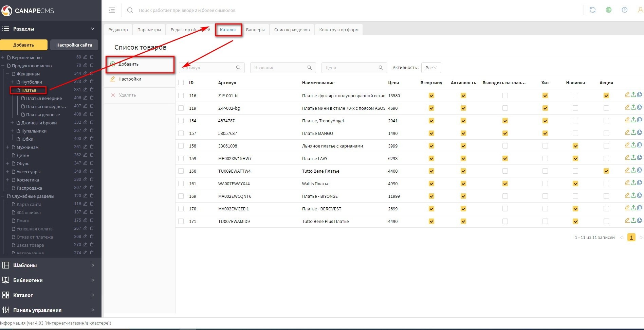Click the Настройка сайта button
The width and height of the screenshot is (644, 330).
(x=74, y=45)
